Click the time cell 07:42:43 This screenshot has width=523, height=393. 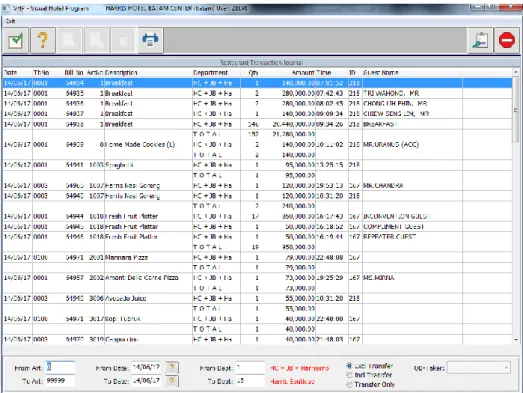coord(329,93)
